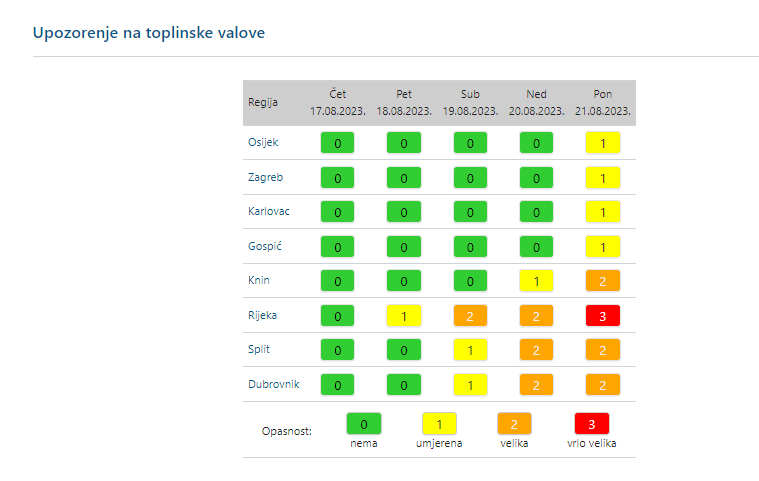The image size is (759, 481).
Task: Click Rijeka's orange Saturday level 2 badge
Action: tap(470, 316)
